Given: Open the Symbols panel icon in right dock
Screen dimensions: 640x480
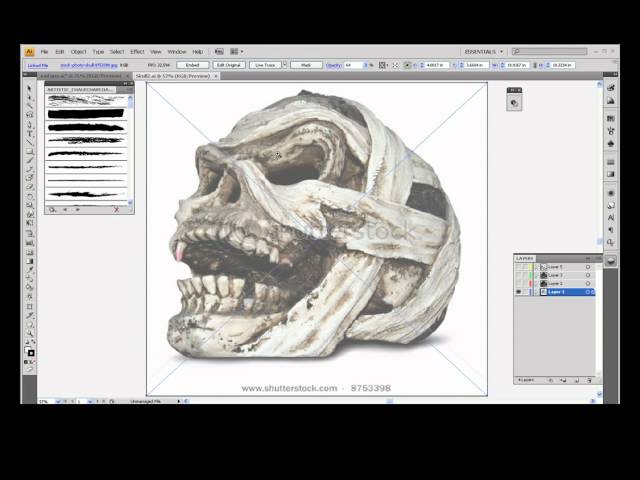Looking at the screenshot, I should [x=611, y=144].
